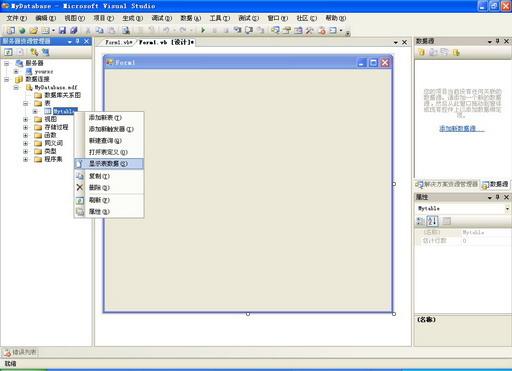Choose 打开表定义 in the context menu
This screenshot has width=512, height=371.
tap(109, 152)
